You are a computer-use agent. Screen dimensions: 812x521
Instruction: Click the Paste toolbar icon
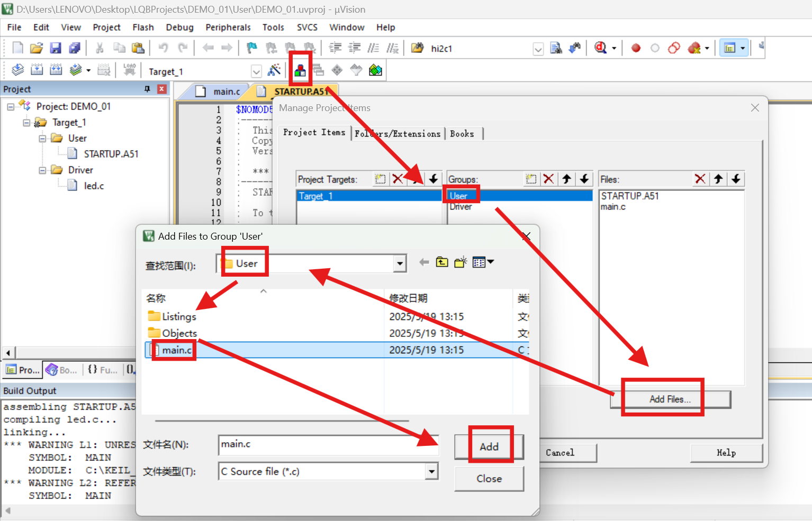point(138,48)
